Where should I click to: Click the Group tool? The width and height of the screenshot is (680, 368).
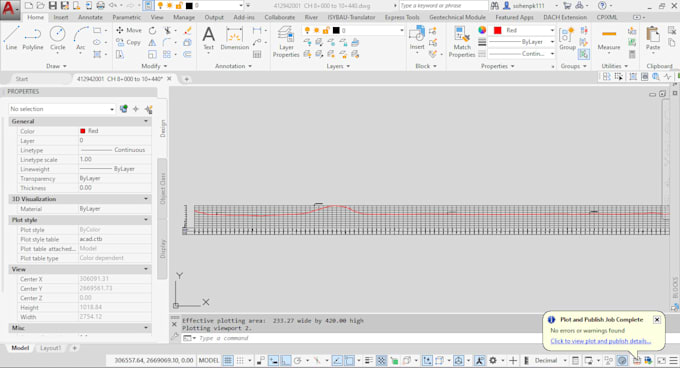click(567, 39)
